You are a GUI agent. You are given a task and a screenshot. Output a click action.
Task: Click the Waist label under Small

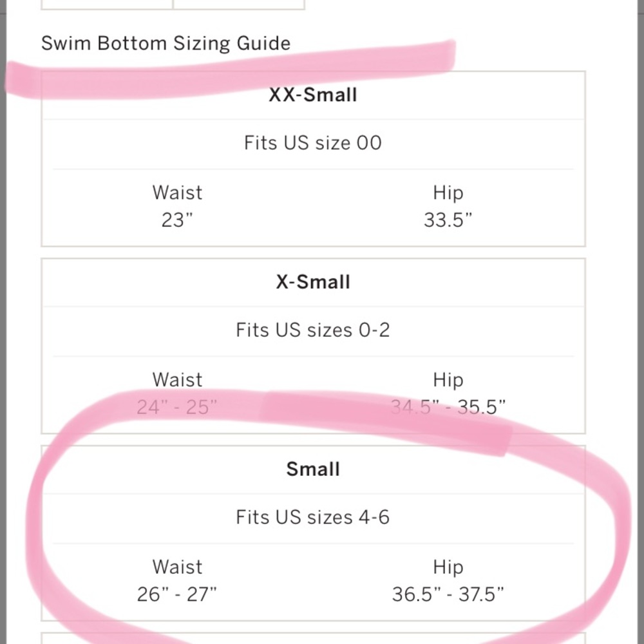[177, 567]
